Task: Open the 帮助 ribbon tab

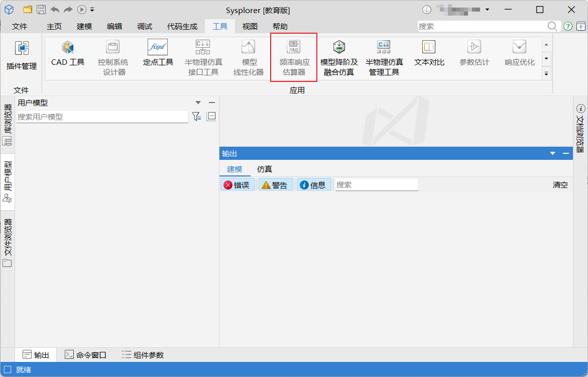Action: pyautogui.click(x=280, y=26)
